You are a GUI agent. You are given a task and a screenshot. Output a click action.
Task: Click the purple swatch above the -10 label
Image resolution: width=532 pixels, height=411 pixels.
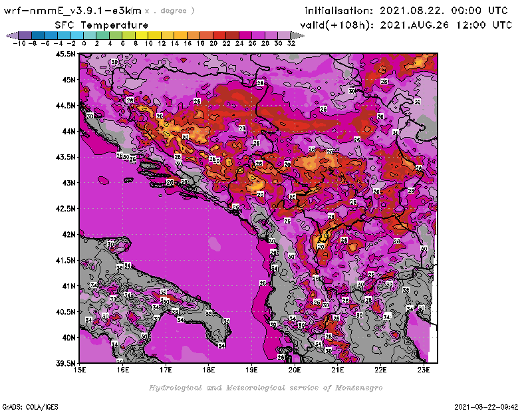(x=24, y=35)
